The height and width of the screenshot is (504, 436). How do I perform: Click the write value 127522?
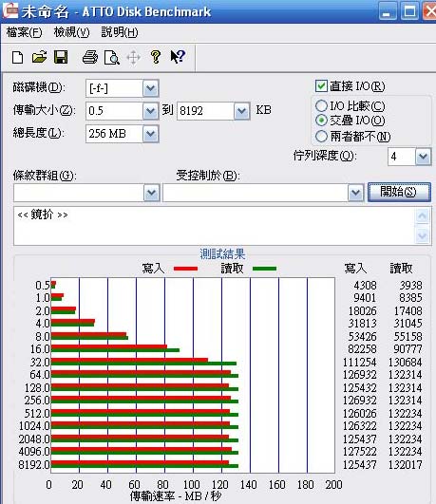pyautogui.click(x=359, y=451)
